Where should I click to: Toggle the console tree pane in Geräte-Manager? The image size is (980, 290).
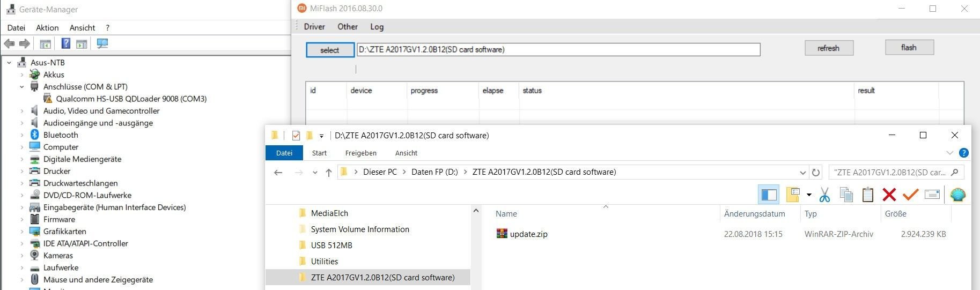click(45, 44)
